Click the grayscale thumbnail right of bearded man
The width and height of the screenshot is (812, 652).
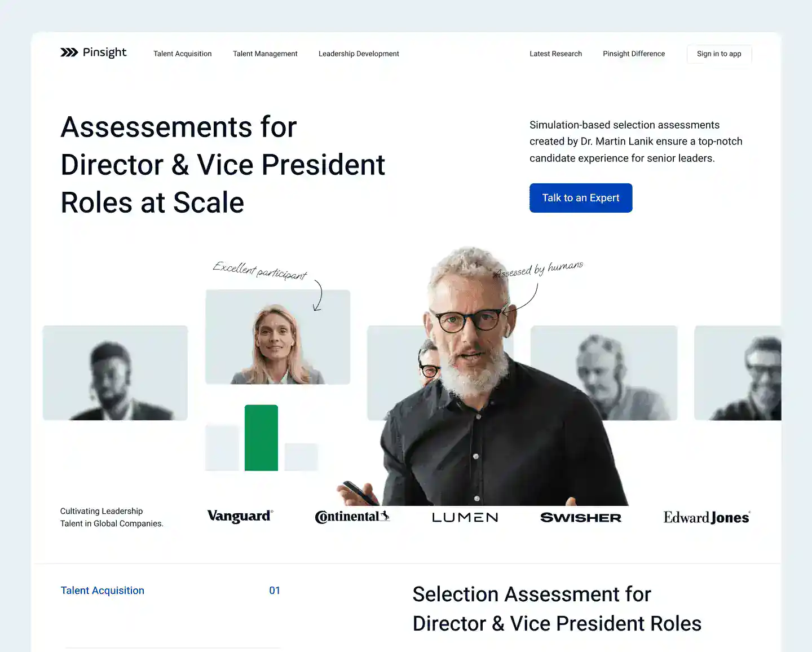click(x=604, y=373)
